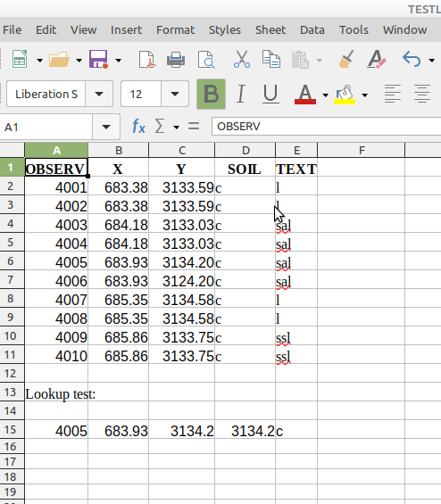Click the formula input line showing OBSERV

click(x=326, y=127)
